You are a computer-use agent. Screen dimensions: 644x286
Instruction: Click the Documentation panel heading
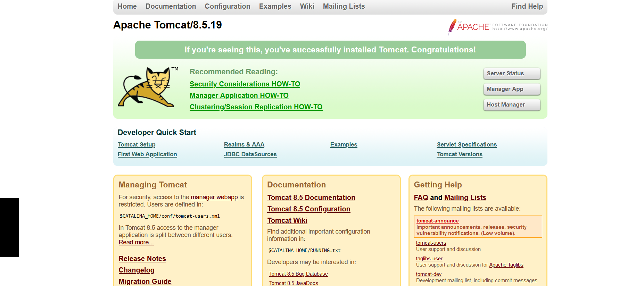297,185
